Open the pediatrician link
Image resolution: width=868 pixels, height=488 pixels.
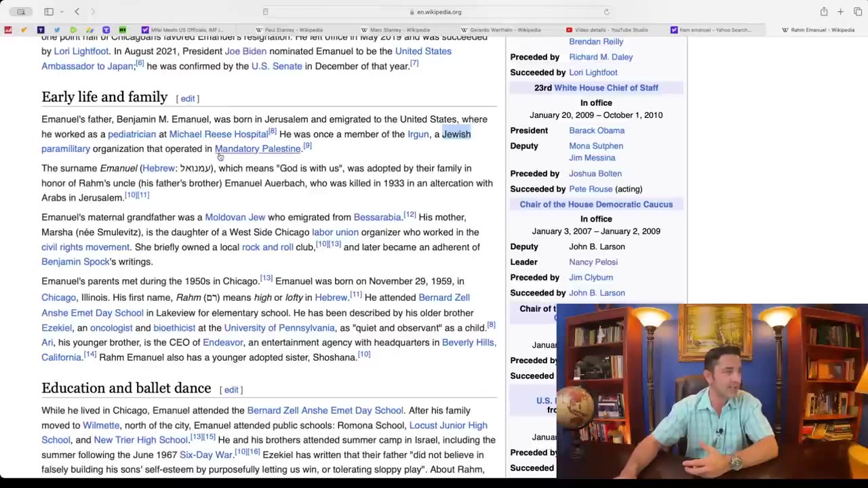pyautogui.click(x=132, y=134)
